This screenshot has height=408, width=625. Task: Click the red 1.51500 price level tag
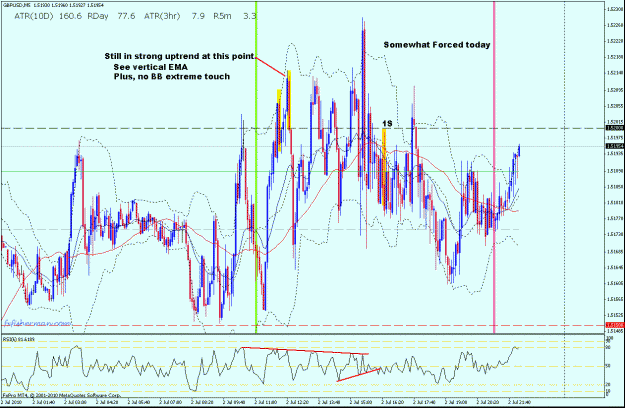pos(614,326)
